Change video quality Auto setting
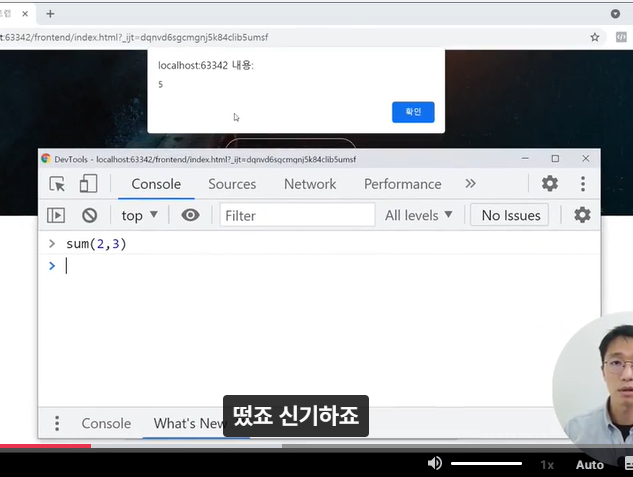This screenshot has height=477, width=633. [x=589, y=465]
